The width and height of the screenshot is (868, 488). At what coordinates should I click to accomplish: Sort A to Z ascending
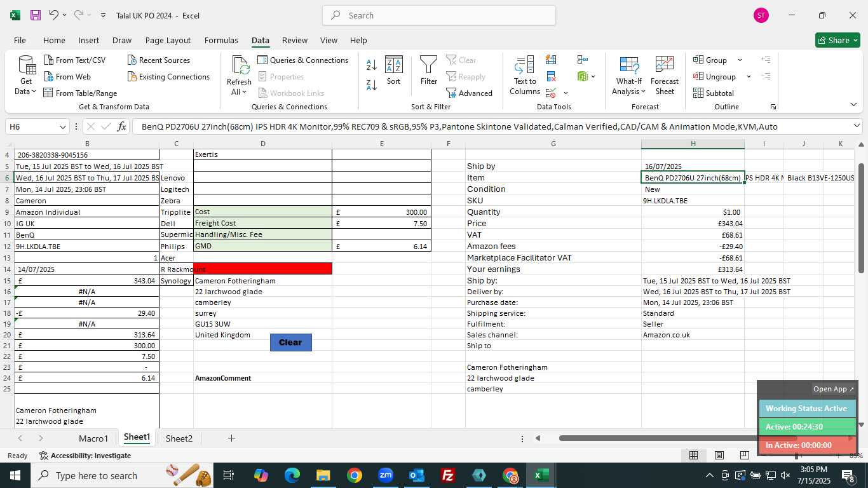click(x=372, y=65)
